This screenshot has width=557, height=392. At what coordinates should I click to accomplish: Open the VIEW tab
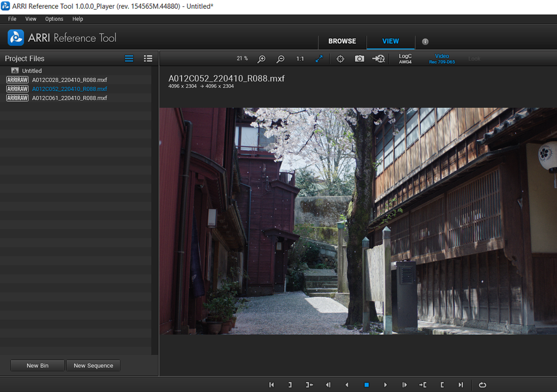(x=390, y=41)
